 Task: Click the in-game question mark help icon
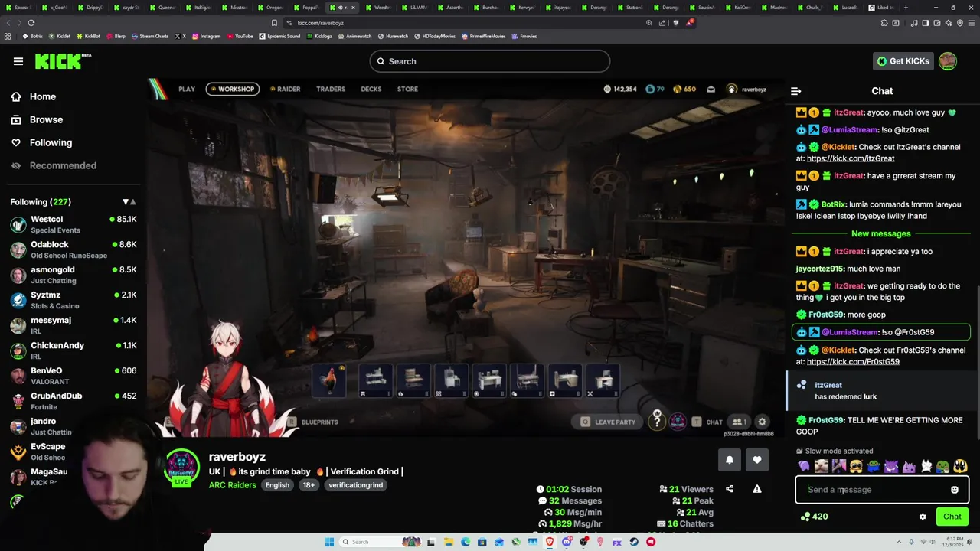pos(657,421)
